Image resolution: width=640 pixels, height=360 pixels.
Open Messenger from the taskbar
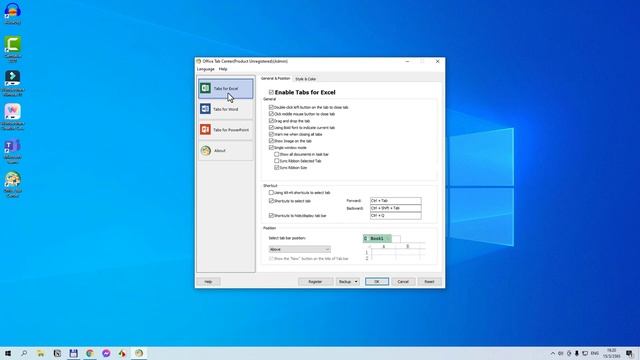click(106, 353)
